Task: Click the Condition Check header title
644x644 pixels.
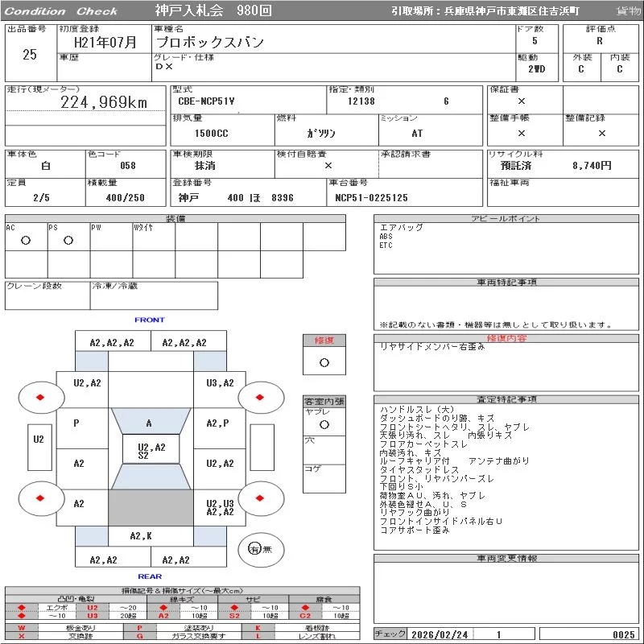Action: tap(61, 11)
